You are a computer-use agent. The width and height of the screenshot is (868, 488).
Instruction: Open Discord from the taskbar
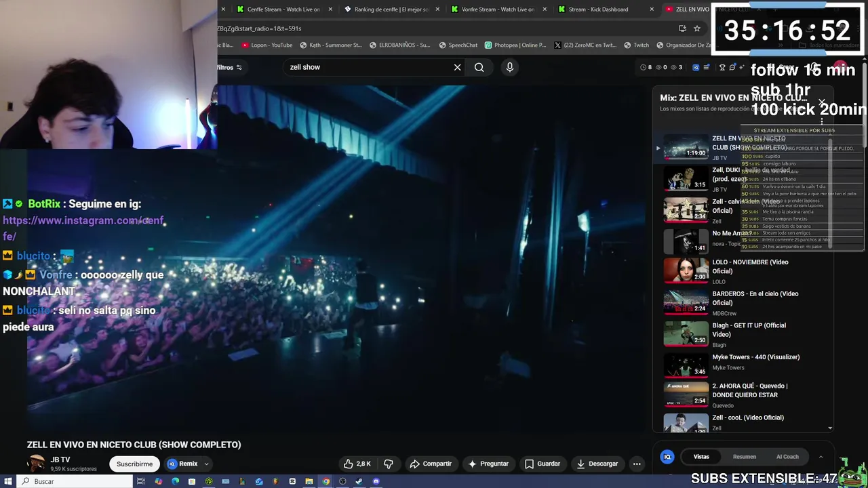[376, 481]
